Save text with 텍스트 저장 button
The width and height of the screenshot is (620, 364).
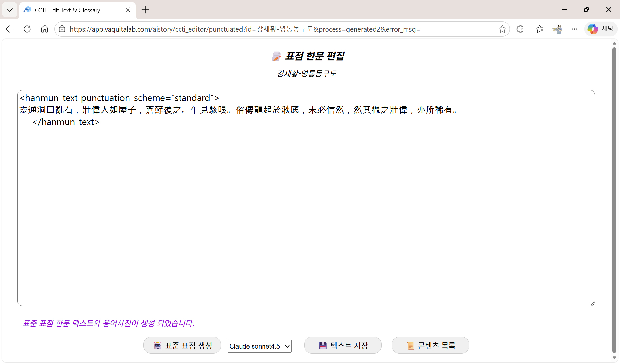point(343,346)
